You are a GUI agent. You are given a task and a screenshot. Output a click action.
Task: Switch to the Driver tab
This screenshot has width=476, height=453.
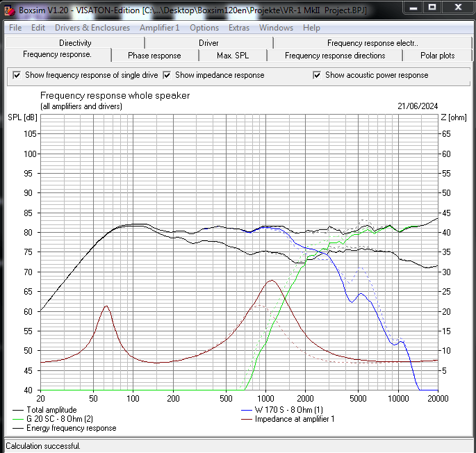(x=208, y=43)
